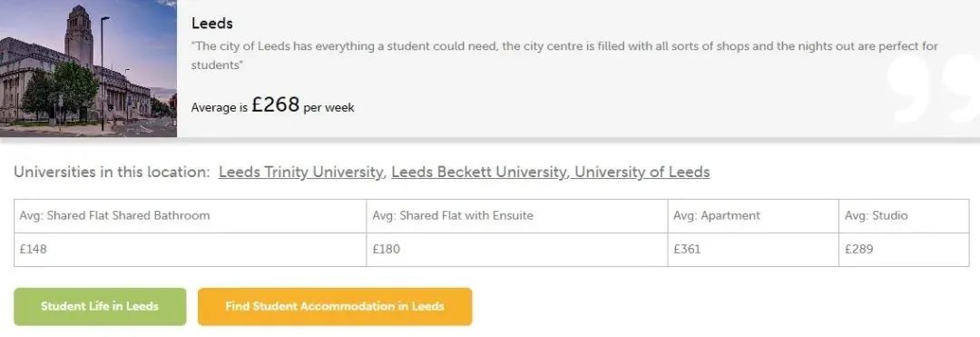Image resolution: width=980 pixels, height=337 pixels.
Task: Click the Student Life in Leeds button
Action: coord(100,306)
